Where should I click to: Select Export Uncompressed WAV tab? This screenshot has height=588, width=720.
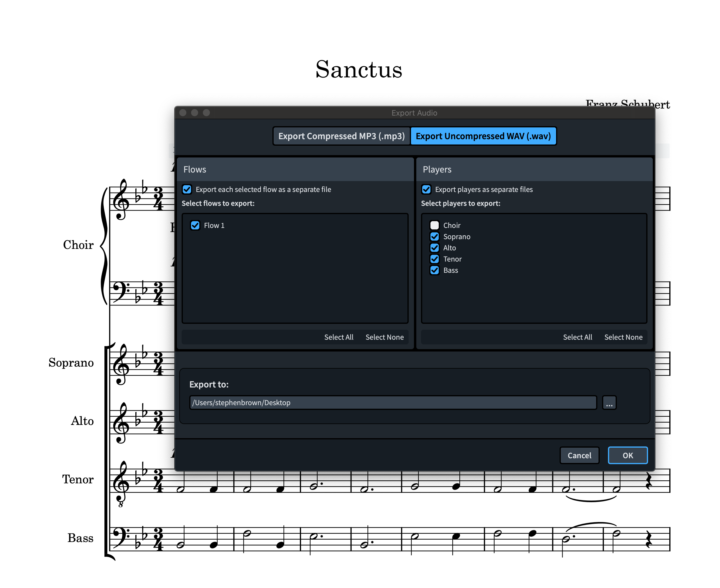(x=483, y=136)
